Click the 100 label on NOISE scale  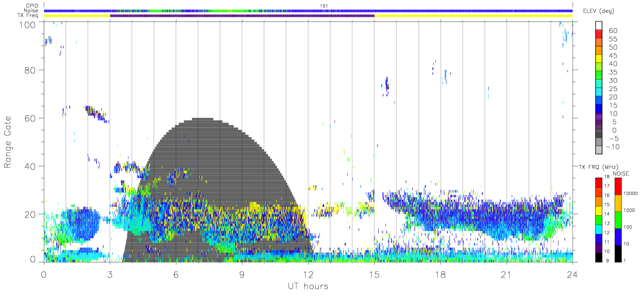tap(627, 227)
